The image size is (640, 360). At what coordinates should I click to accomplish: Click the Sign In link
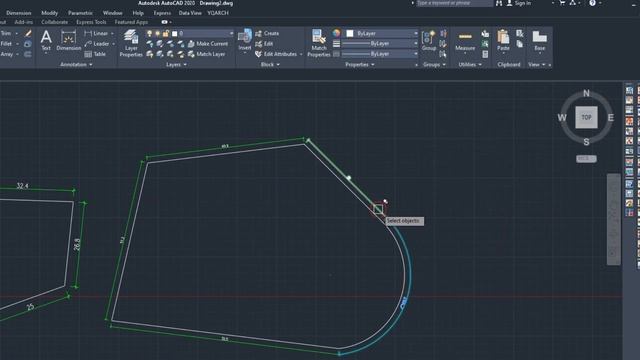coord(522,3)
